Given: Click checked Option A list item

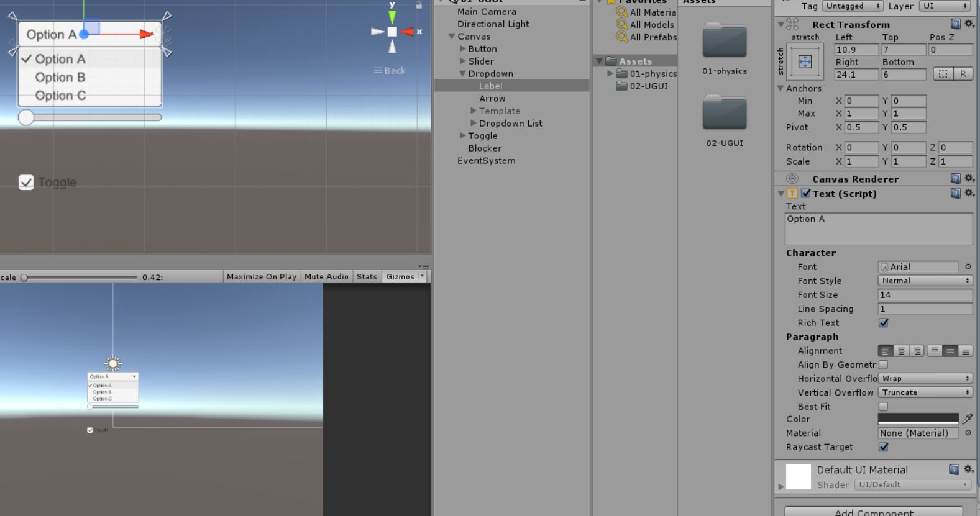Looking at the screenshot, I should (90, 58).
